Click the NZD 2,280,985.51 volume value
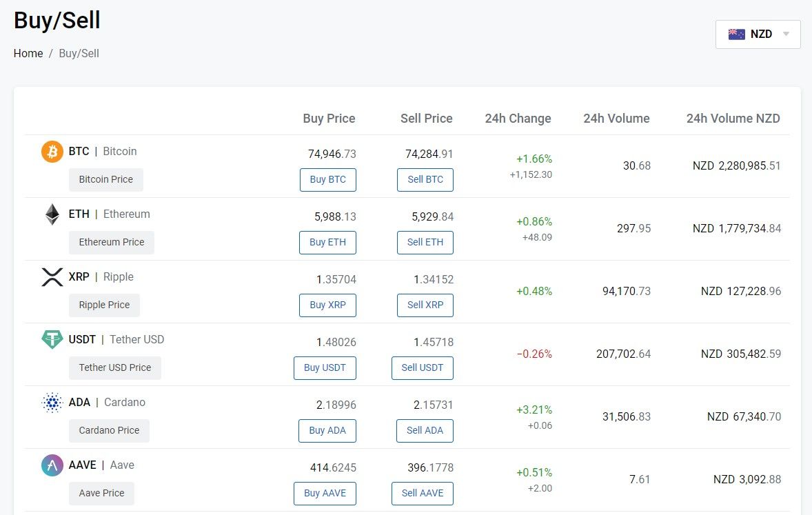Viewport: 812px width, 515px height. pyautogui.click(x=736, y=165)
